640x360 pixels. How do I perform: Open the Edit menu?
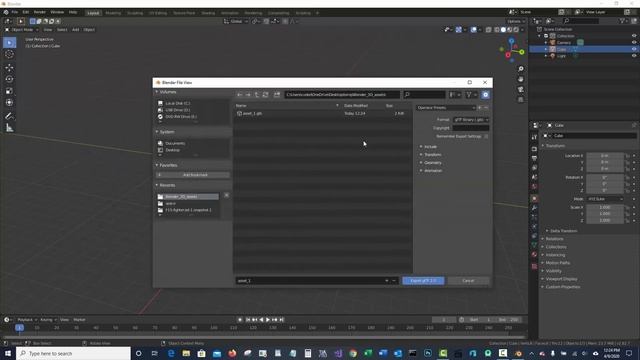[x=26, y=12]
